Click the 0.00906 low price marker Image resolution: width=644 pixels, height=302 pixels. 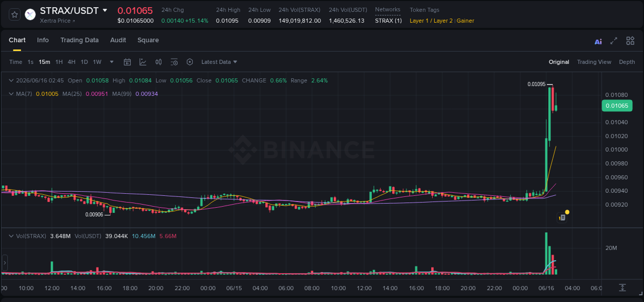click(x=94, y=214)
